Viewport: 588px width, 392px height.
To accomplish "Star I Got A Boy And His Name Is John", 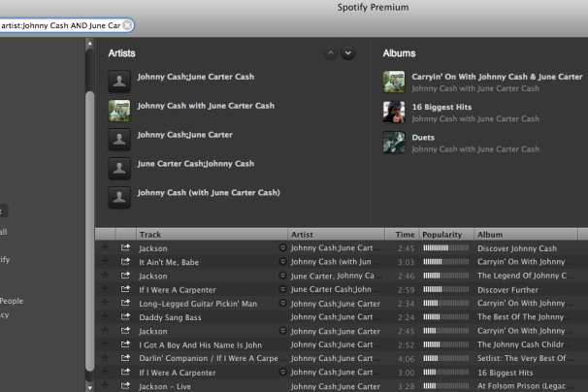I will tap(106, 344).
